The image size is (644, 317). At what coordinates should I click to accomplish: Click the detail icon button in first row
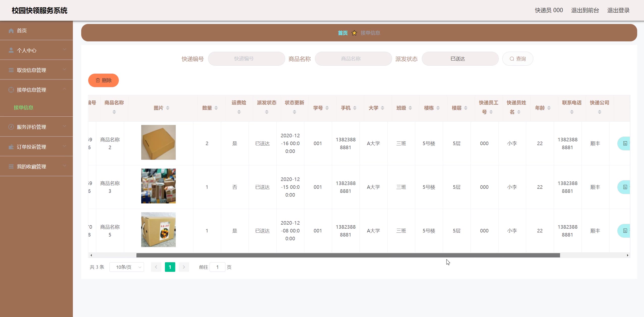click(x=625, y=143)
